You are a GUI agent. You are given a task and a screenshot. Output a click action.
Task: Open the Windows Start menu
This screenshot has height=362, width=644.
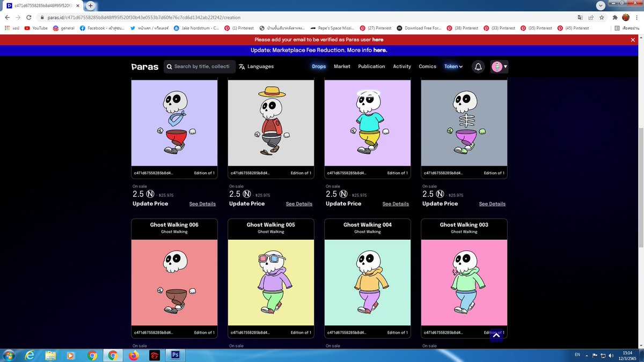(9, 355)
